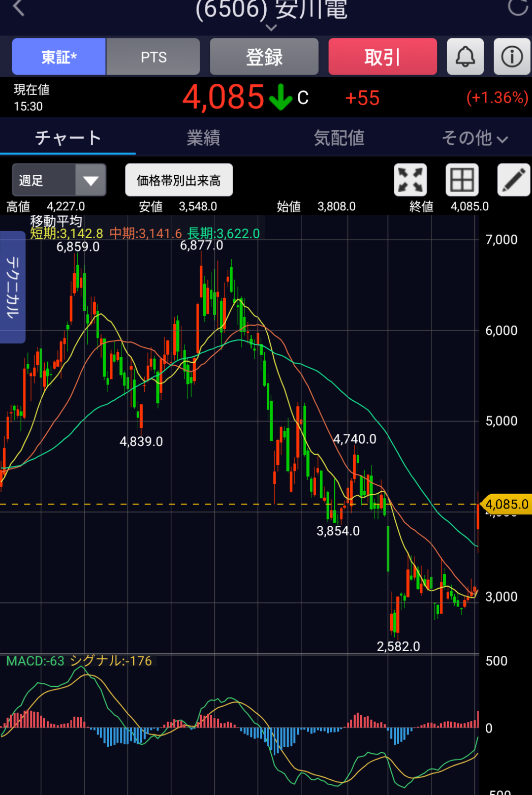Viewport: 532px width, 795px height.
Task: Switch market to 東証
Action: click(x=59, y=57)
